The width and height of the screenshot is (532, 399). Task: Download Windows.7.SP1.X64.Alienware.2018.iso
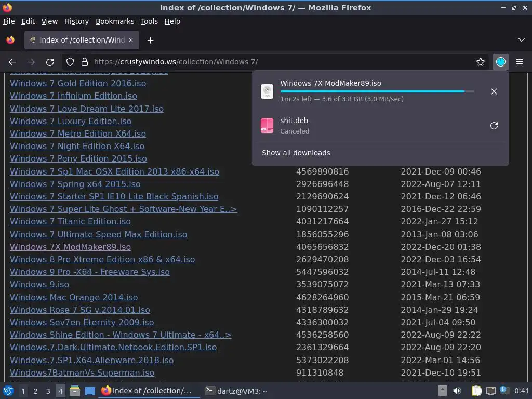(91, 361)
